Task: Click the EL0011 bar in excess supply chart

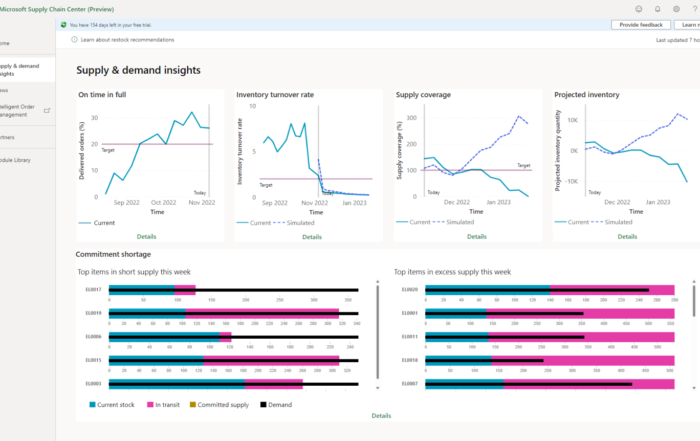Action: (x=550, y=337)
